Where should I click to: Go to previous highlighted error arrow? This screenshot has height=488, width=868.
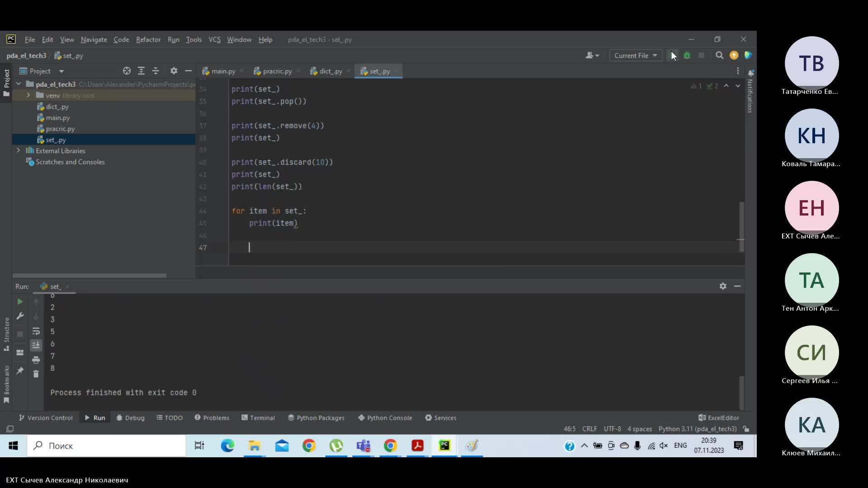coord(726,86)
